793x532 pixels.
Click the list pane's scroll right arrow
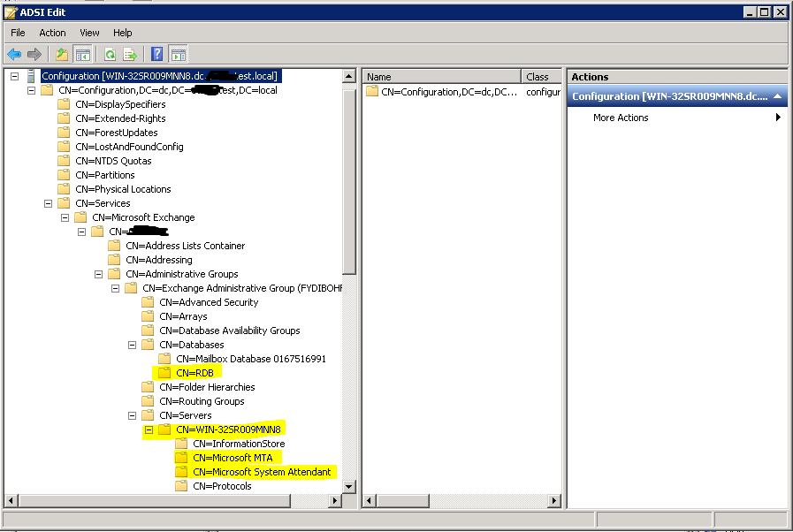[555, 501]
